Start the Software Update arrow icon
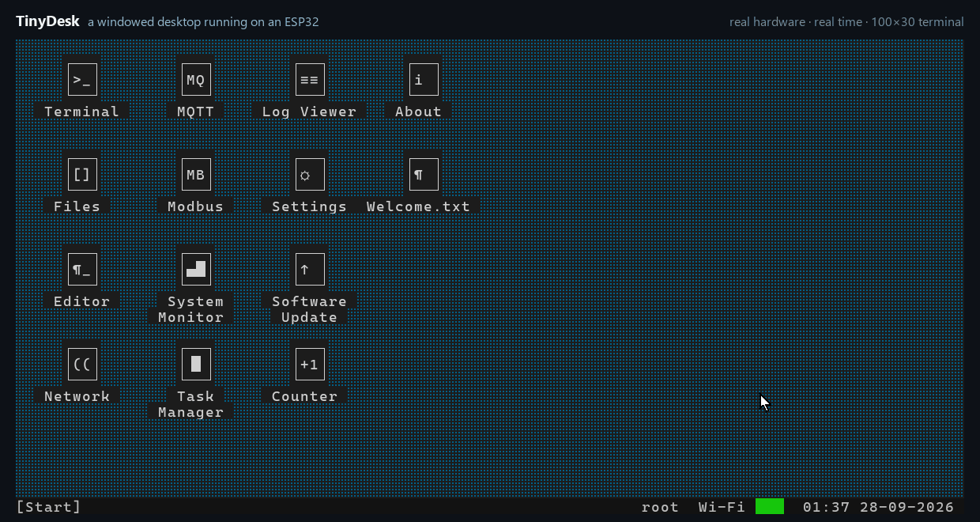 pyautogui.click(x=310, y=270)
